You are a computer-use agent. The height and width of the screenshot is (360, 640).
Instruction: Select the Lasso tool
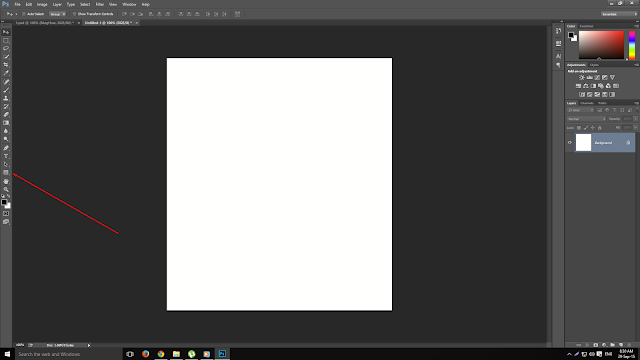click(x=6, y=49)
